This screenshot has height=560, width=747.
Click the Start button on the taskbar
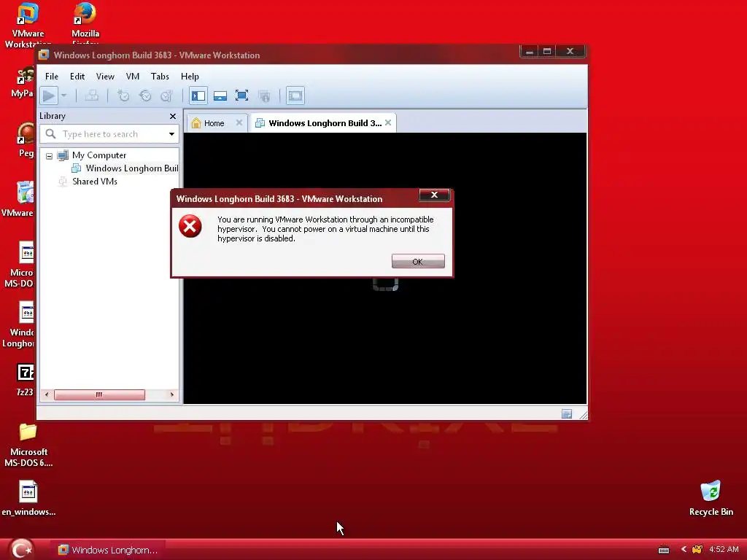coord(21,549)
